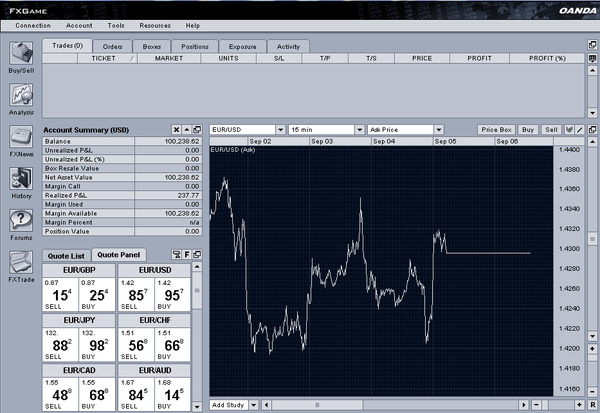Viewport: 600px width, 413px height.
Task: Collapse the Account Summary panel
Action: [x=187, y=130]
